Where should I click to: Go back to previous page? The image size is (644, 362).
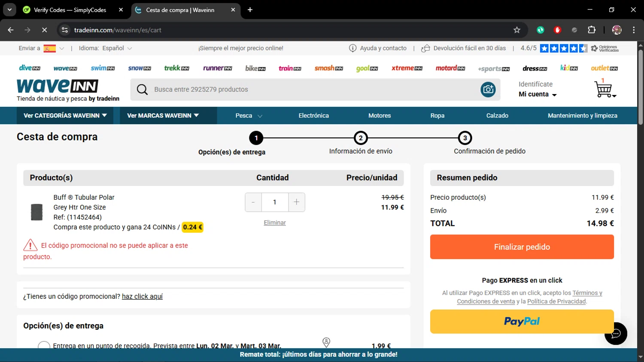click(x=11, y=30)
